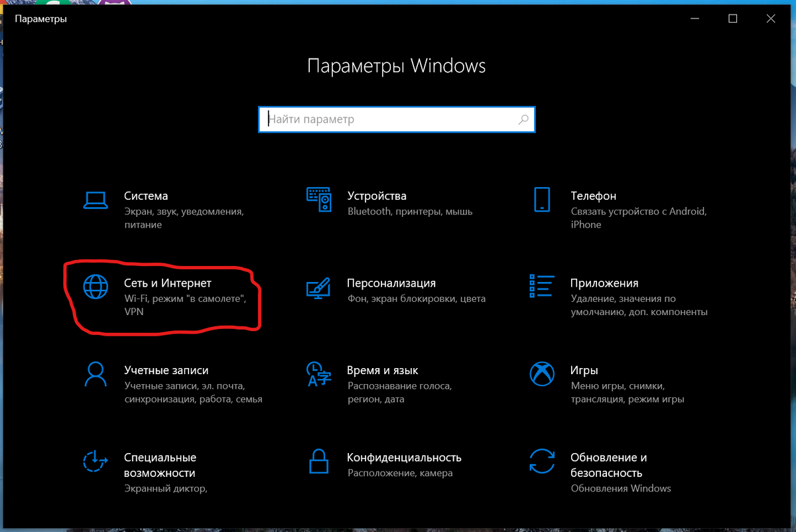
Task: Open the Телефон settings label
Action: point(594,196)
